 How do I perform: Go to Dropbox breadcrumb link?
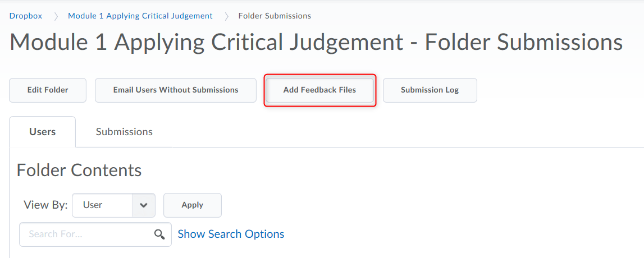[26, 16]
